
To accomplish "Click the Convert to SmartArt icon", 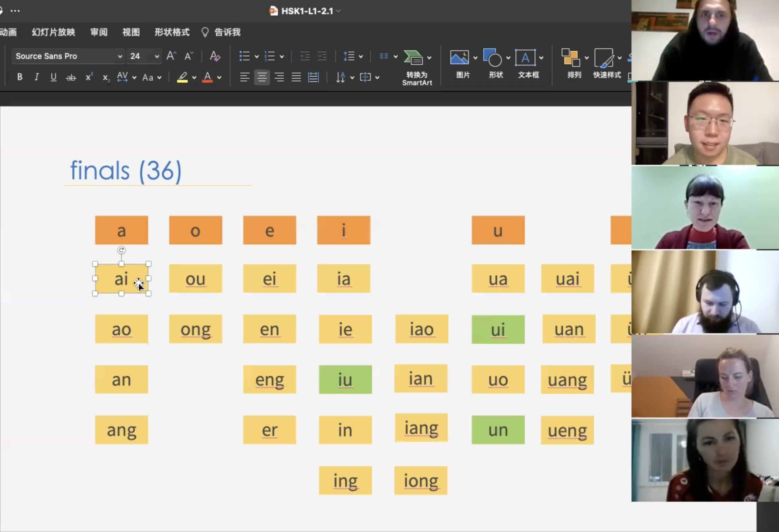I will tap(414, 58).
